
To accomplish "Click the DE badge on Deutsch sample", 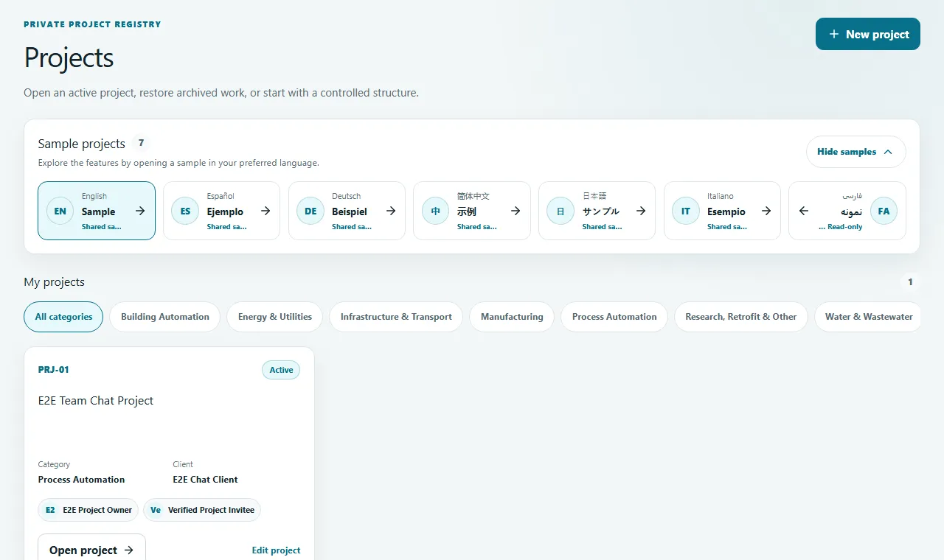I will tap(310, 211).
